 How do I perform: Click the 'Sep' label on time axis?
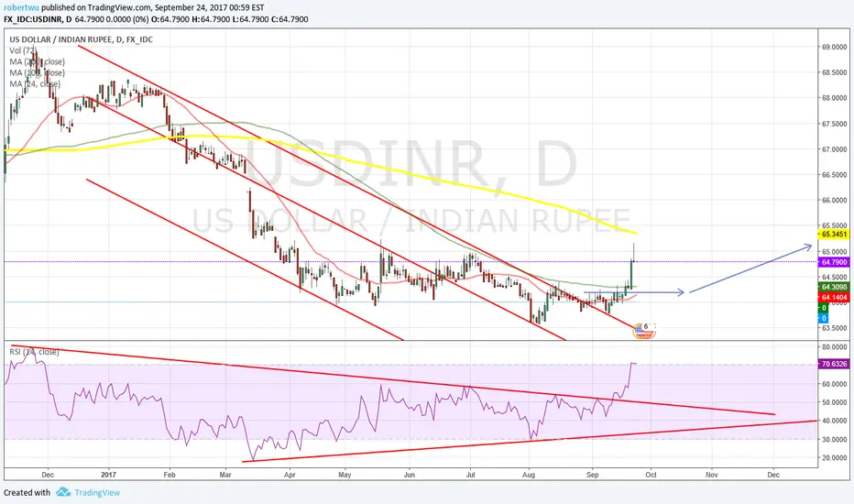(x=592, y=475)
